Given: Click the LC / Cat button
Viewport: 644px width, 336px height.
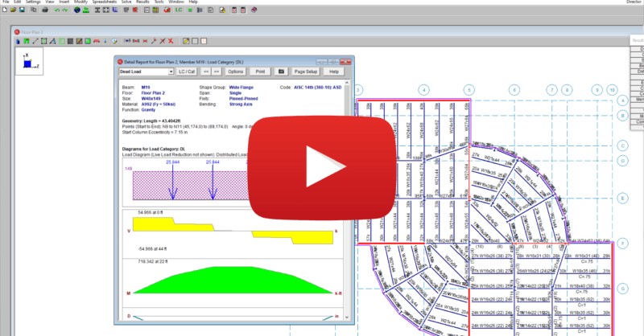Looking at the screenshot, I should coord(186,72).
